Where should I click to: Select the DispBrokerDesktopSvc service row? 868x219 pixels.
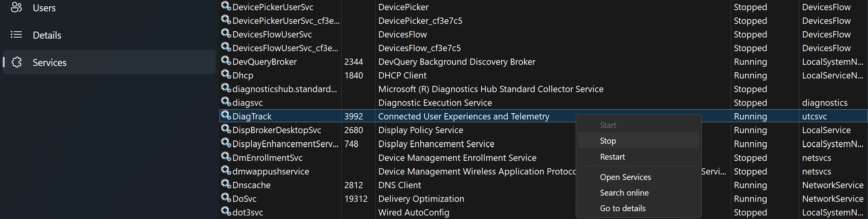(277, 130)
